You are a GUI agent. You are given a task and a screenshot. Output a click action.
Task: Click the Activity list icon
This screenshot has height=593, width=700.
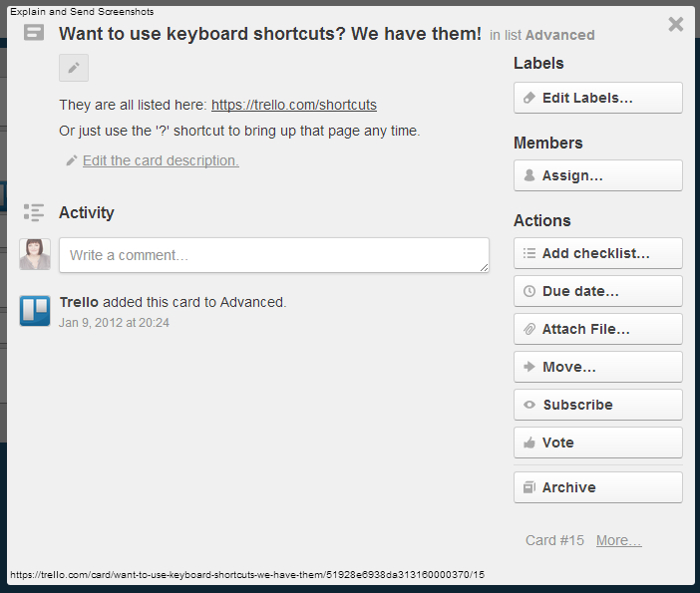pos(34,212)
